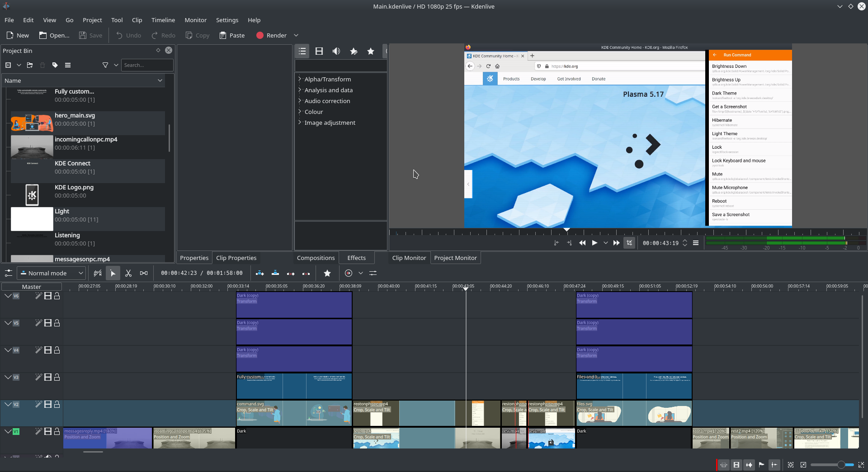Image resolution: width=868 pixels, height=472 pixels.
Task: Rewind playback in project monitor
Action: click(582, 243)
